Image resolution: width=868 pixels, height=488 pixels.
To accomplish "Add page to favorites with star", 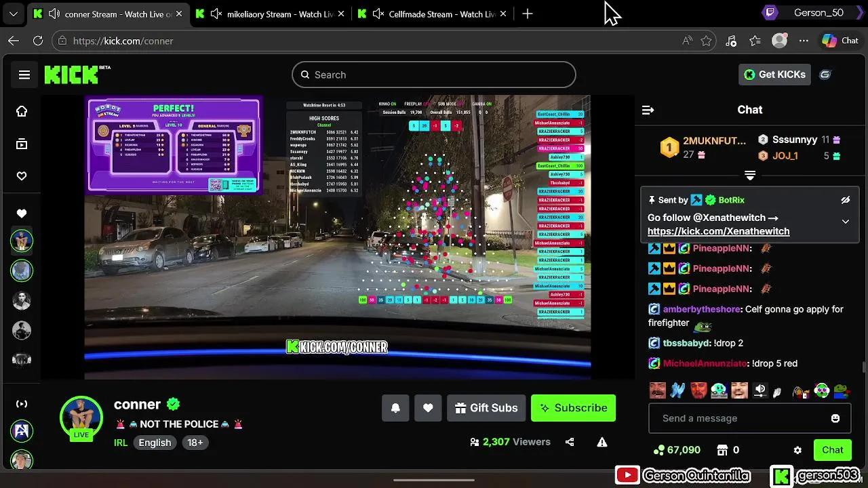I will click(x=706, y=41).
